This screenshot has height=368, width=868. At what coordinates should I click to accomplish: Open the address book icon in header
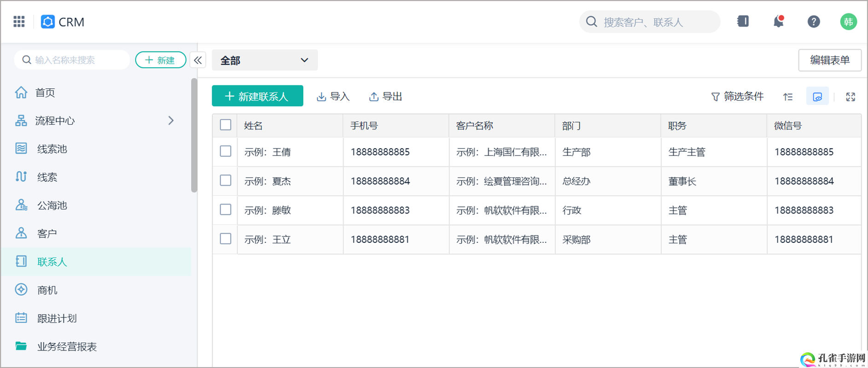[x=743, y=21]
